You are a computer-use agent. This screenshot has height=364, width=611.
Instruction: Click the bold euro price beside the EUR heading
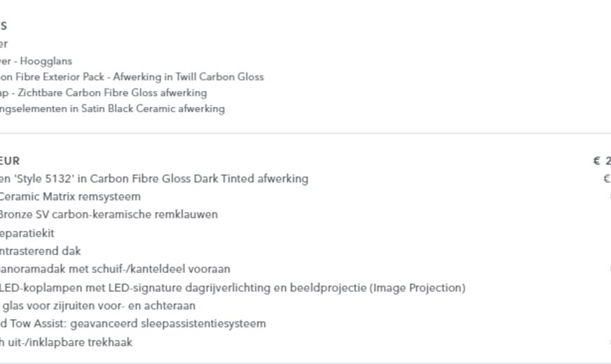click(x=602, y=161)
